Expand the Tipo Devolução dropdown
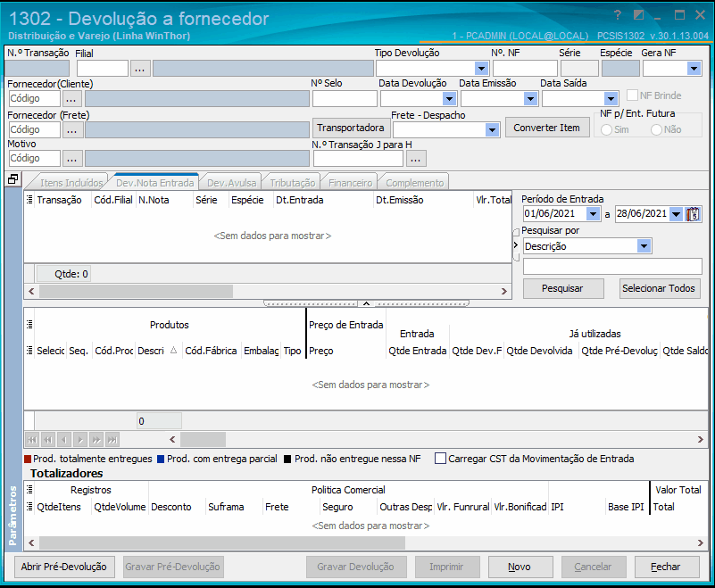Screen dimensions: 715x588 (481, 69)
